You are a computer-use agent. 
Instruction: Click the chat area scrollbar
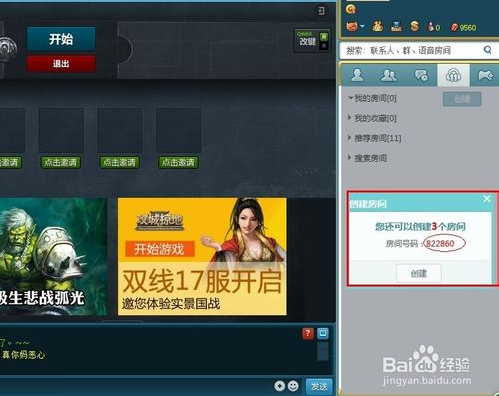tap(322, 352)
